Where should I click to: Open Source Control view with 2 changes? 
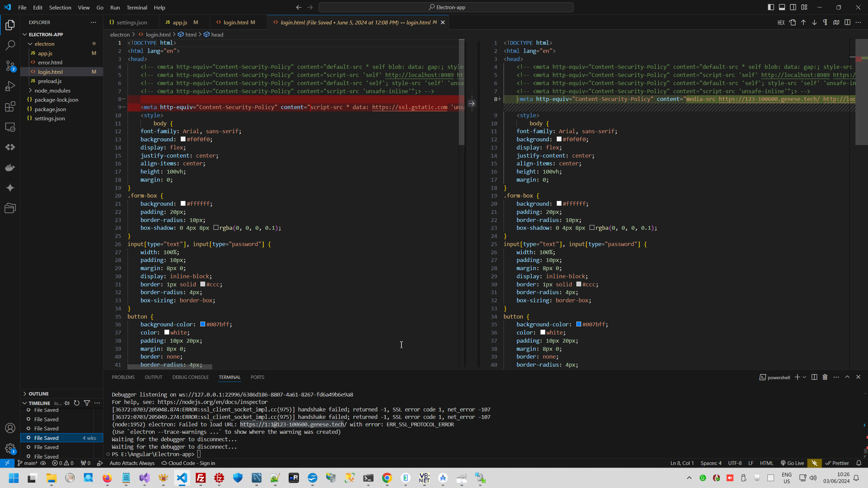[x=10, y=66]
